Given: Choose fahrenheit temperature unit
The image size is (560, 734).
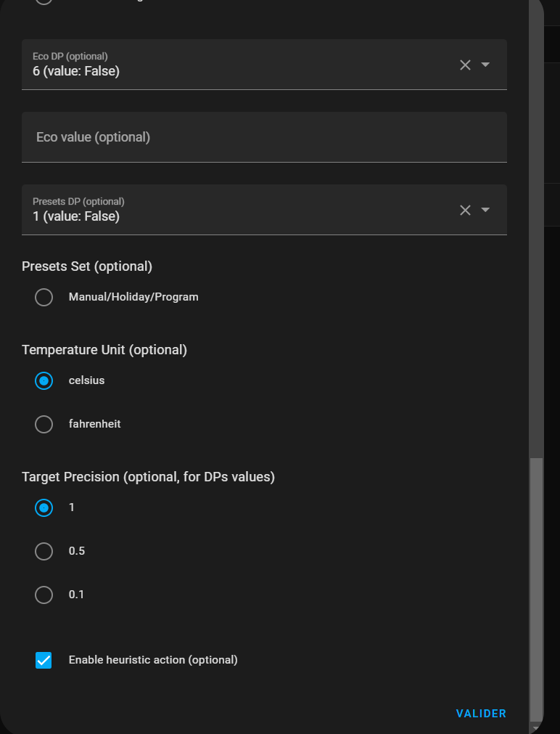Looking at the screenshot, I should click(x=44, y=424).
